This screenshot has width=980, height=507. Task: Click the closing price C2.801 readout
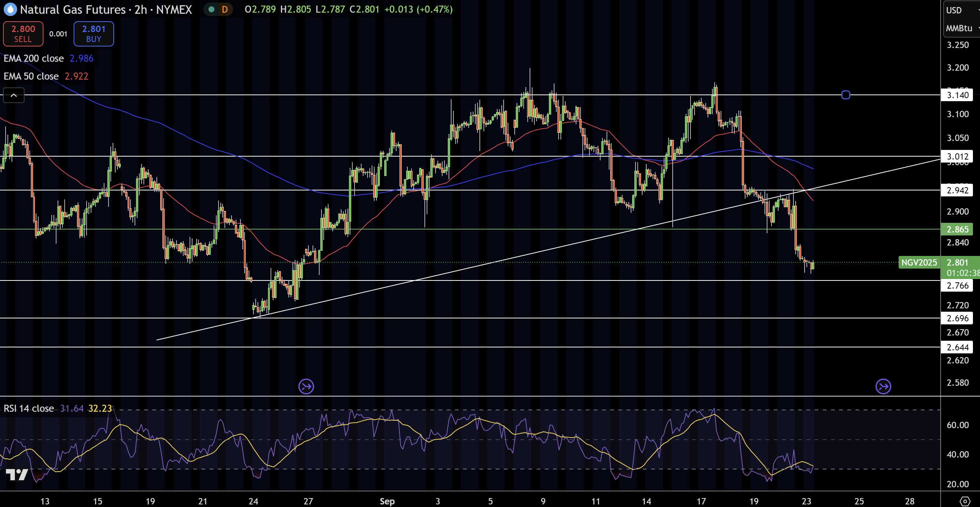365,9
